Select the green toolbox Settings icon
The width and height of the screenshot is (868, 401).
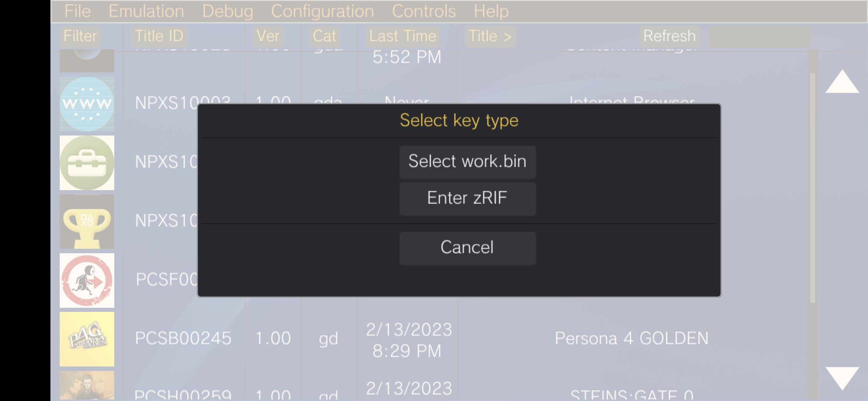point(87,163)
